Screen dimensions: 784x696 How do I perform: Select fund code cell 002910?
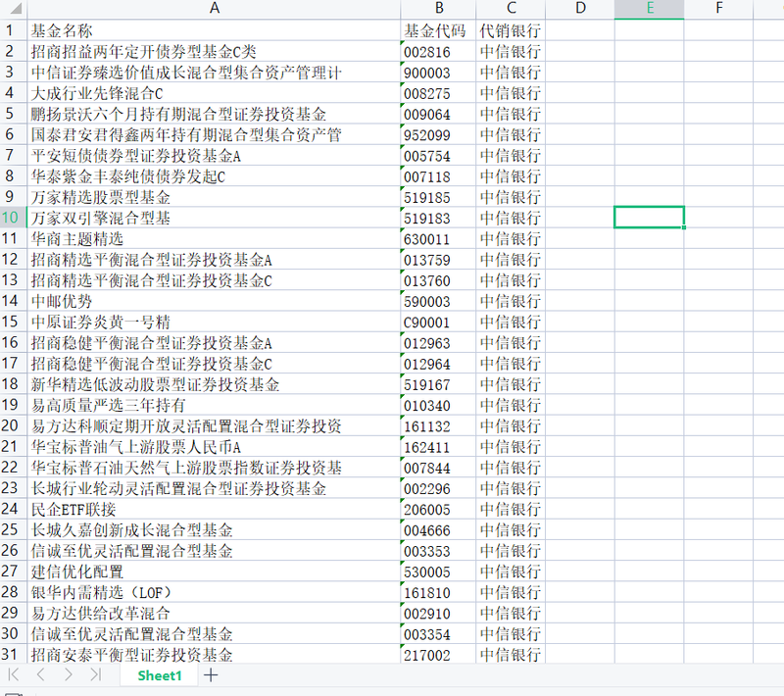pos(438,613)
